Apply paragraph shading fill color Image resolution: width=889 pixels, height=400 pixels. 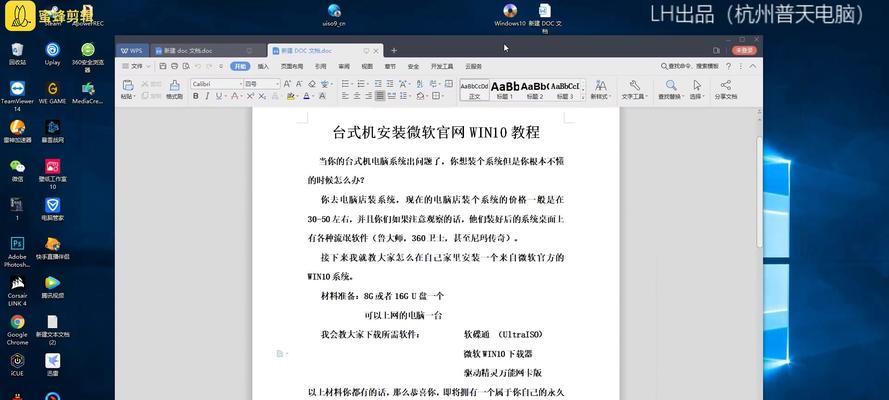coord(420,96)
